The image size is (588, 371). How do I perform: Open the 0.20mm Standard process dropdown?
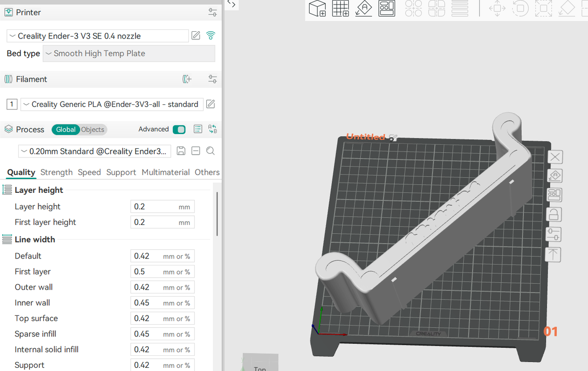(x=95, y=151)
